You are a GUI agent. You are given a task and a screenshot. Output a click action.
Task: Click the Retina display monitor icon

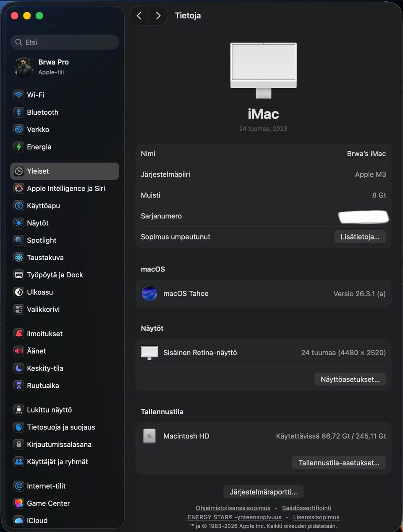pyautogui.click(x=149, y=353)
